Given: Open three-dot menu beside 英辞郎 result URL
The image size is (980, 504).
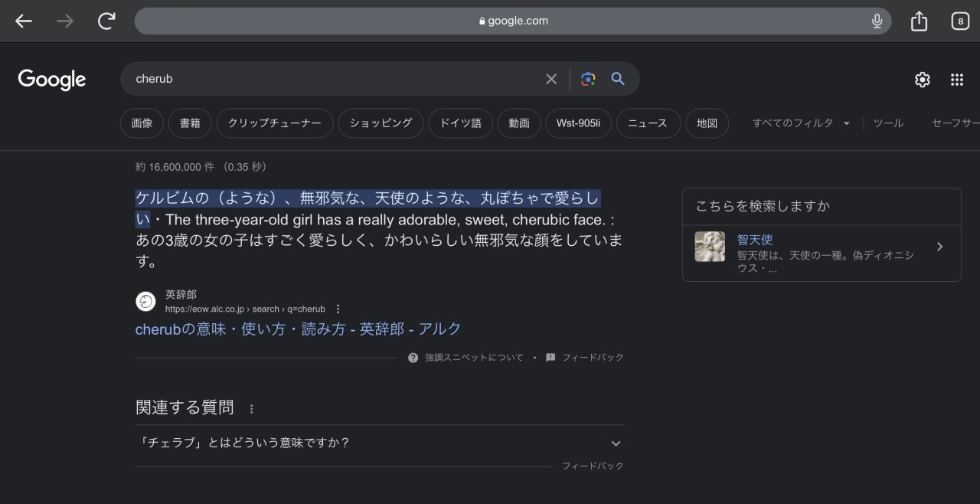Looking at the screenshot, I should tap(338, 309).
